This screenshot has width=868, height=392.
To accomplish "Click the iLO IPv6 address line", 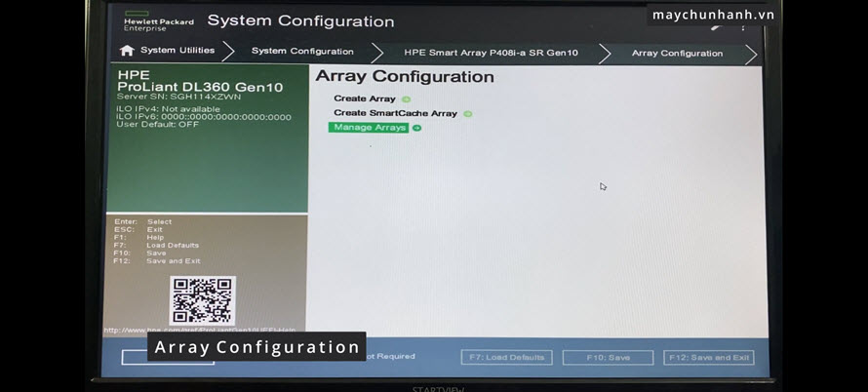I will pyautogui.click(x=204, y=117).
